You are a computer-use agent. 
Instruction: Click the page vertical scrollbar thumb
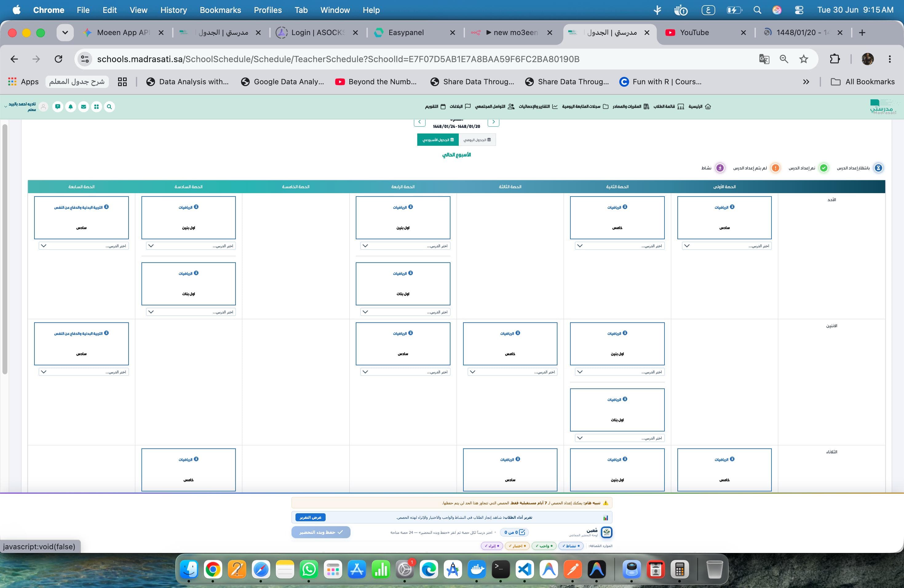[x=5, y=249]
